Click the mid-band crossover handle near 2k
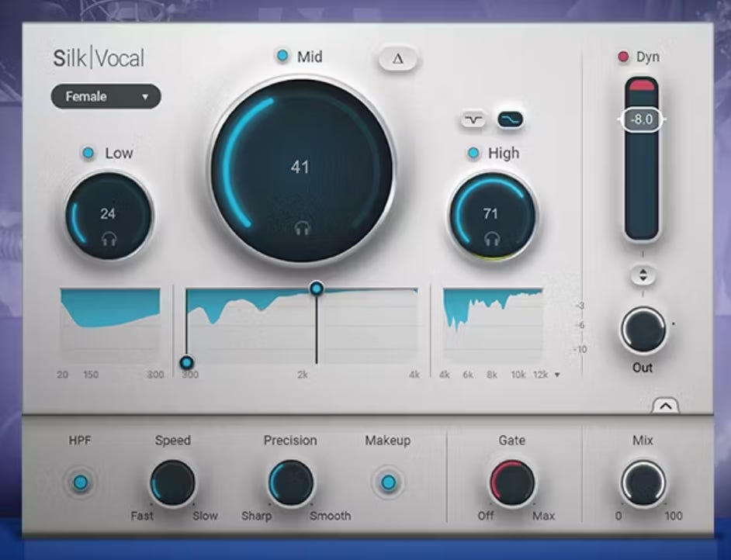 click(317, 289)
